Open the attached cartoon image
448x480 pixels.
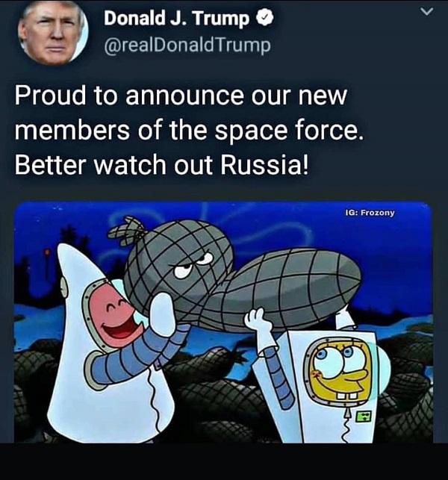(223, 322)
